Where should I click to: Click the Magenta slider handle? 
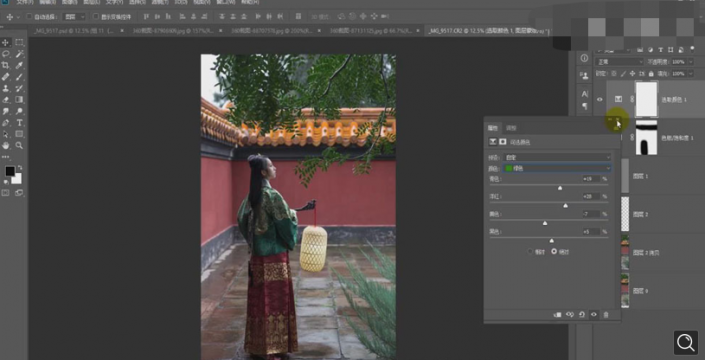pyautogui.click(x=565, y=205)
